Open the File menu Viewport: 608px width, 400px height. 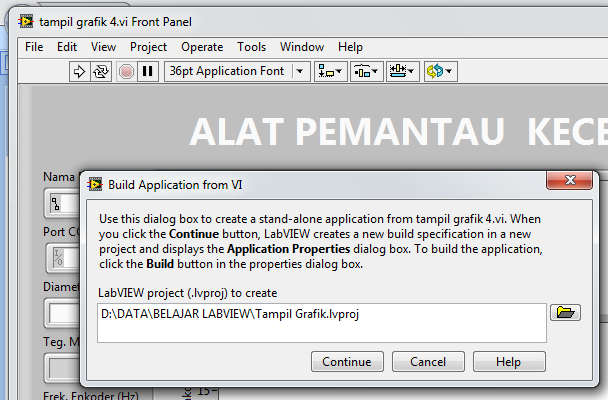(34, 47)
